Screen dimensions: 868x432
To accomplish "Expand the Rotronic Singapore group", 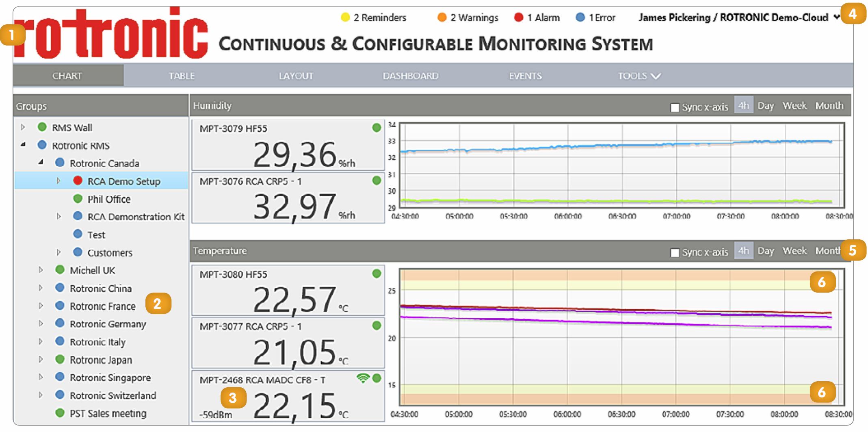I will coord(41,377).
